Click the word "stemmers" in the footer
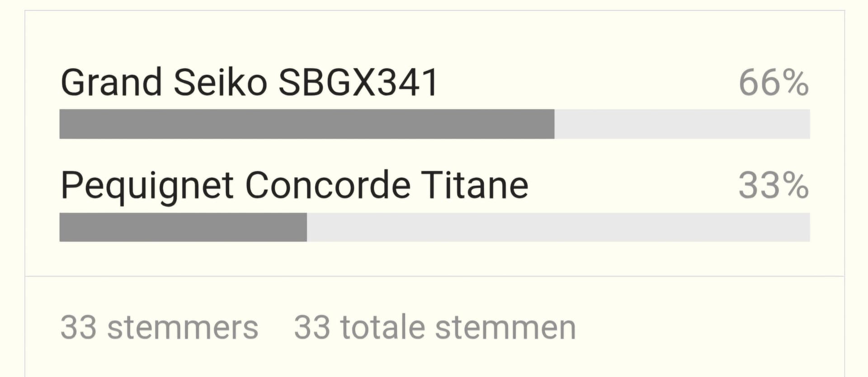The image size is (868, 377). tap(183, 328)
